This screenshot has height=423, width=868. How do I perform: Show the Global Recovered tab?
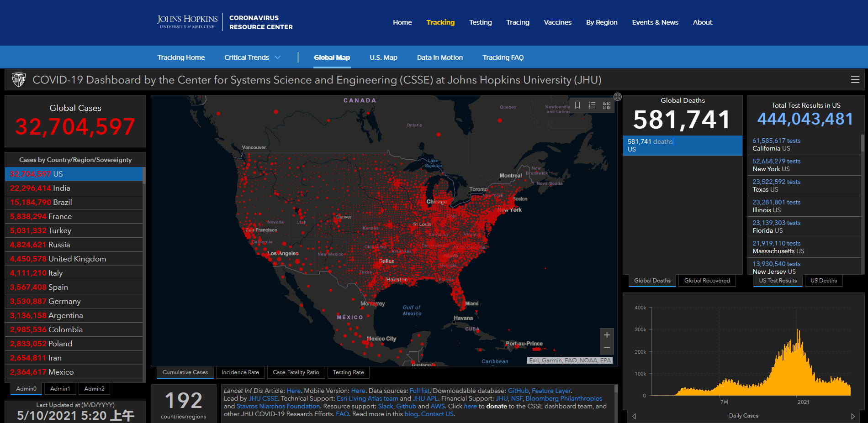(707, 281)
